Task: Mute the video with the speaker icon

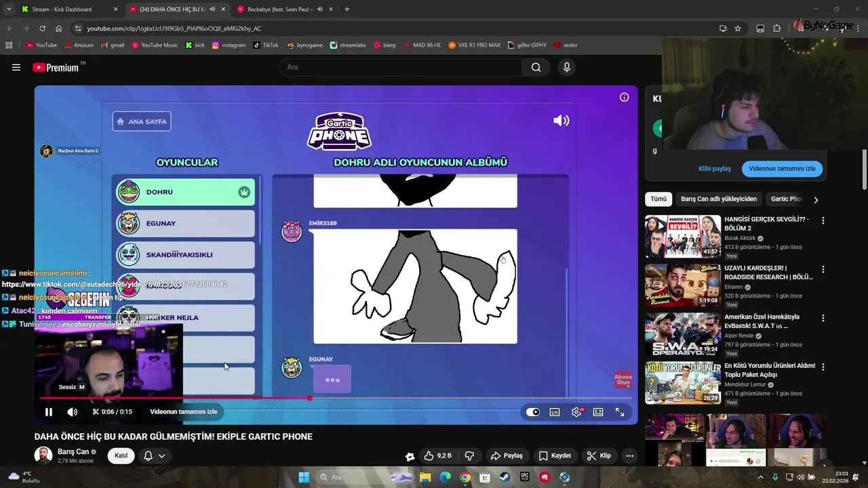Action: 73,411
